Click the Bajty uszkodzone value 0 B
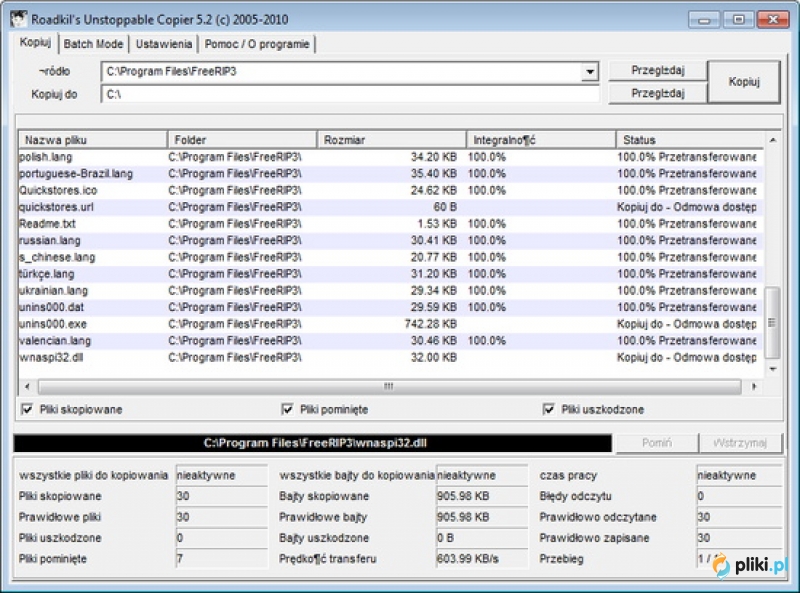 pos(482,537)
